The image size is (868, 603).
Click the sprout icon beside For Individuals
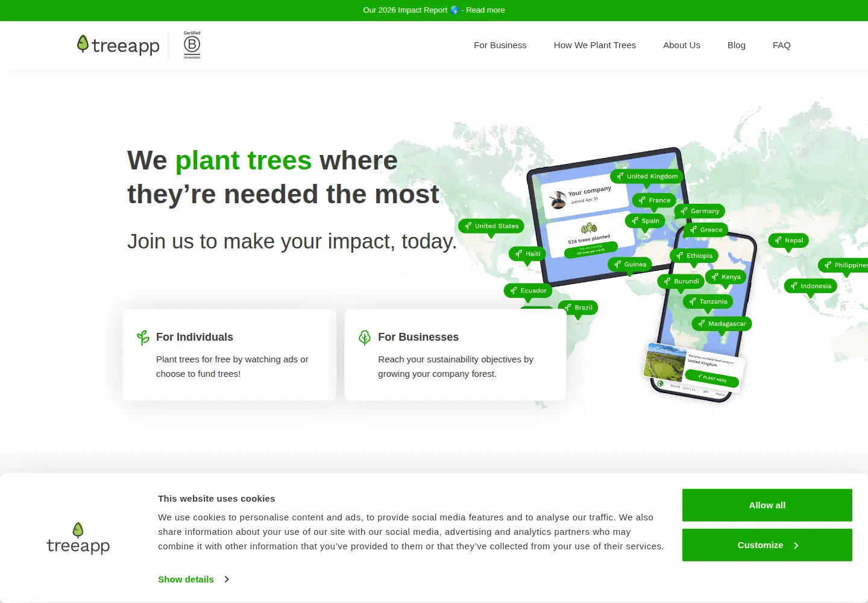pyautogui.click(x=143, y=338)
